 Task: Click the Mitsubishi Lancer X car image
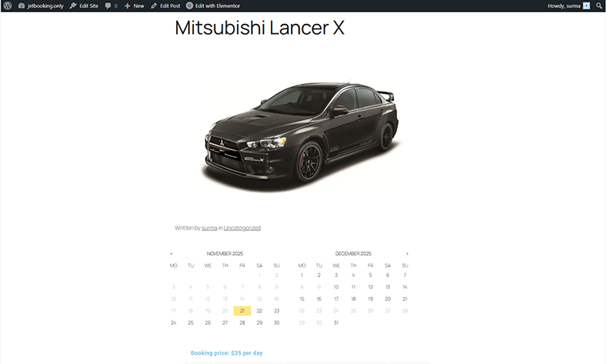[302, 134]
